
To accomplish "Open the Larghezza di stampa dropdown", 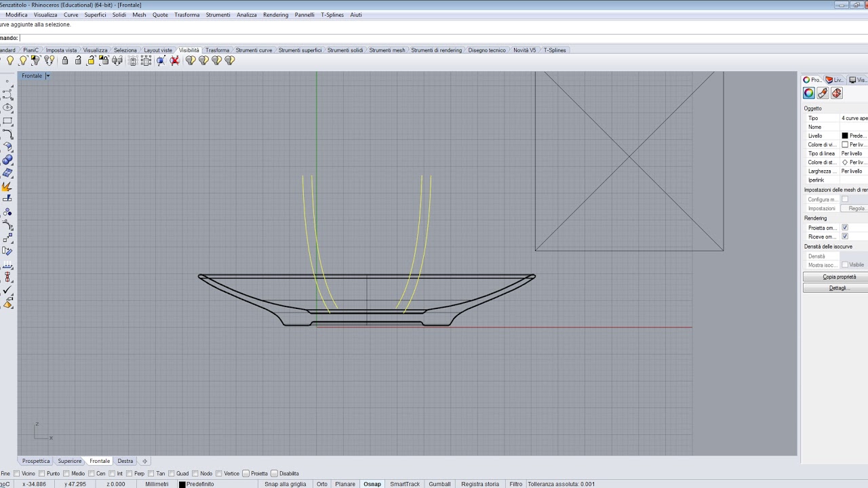I will click(854, 171).
